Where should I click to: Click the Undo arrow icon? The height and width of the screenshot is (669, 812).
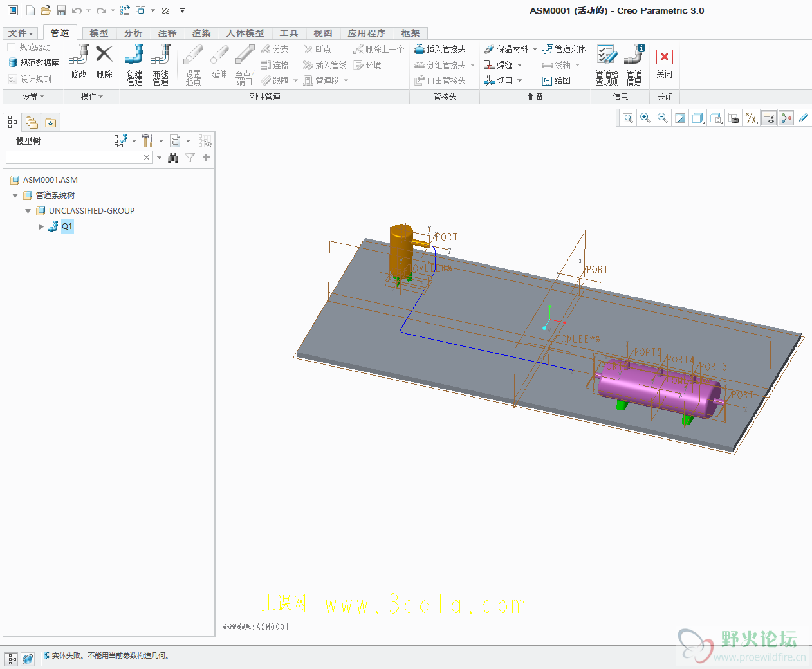click(77, 10)
